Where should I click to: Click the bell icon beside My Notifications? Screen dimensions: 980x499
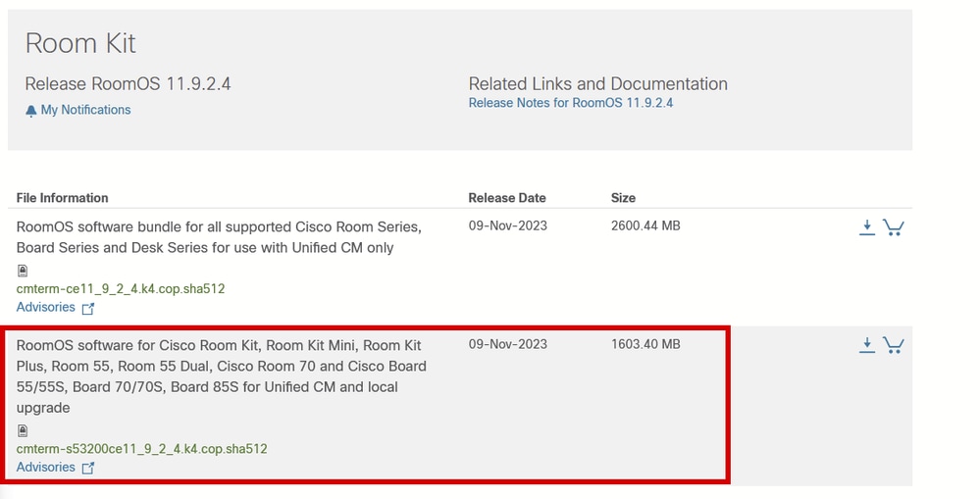pos(31,111)
